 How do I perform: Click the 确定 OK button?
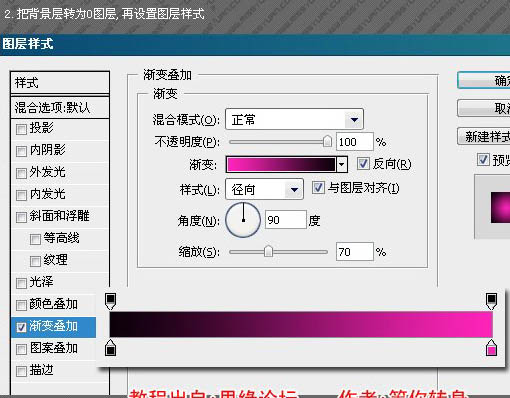coord(484,81)
